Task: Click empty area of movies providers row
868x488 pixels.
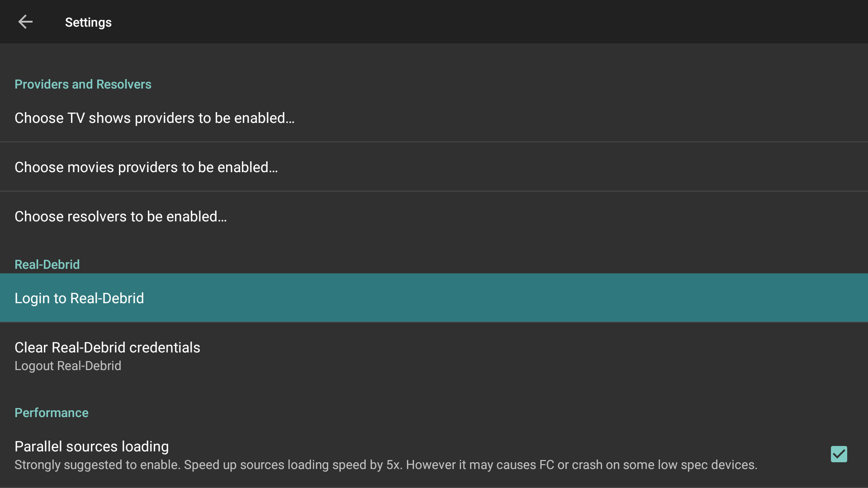Action: point(570,167)
